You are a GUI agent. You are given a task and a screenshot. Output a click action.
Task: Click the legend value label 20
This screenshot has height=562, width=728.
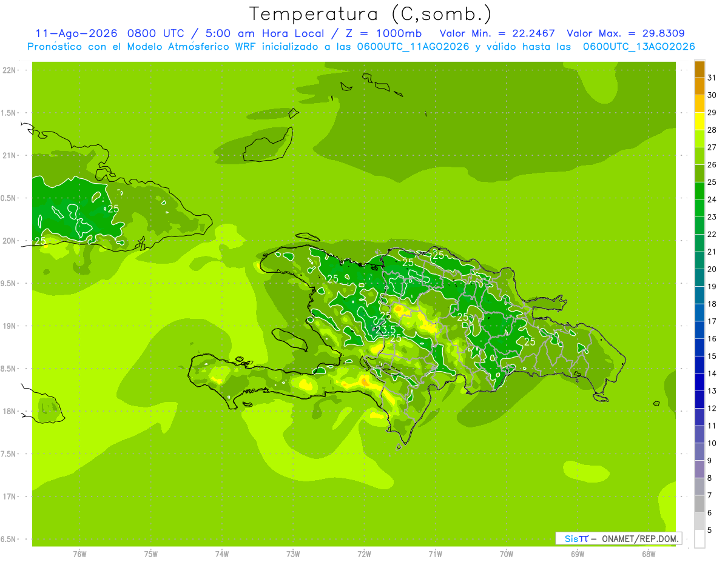[x=712, y=269]
